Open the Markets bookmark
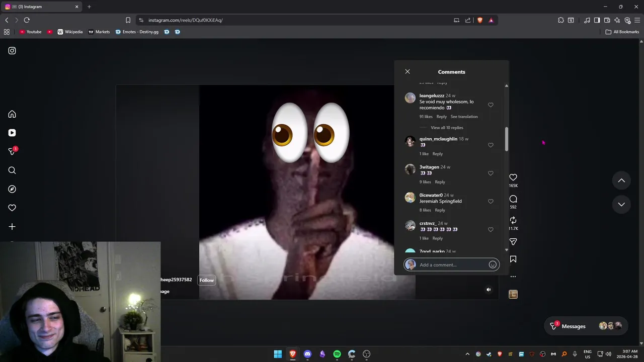The height and width of the screenshot is (362, 644). (99, 32)
